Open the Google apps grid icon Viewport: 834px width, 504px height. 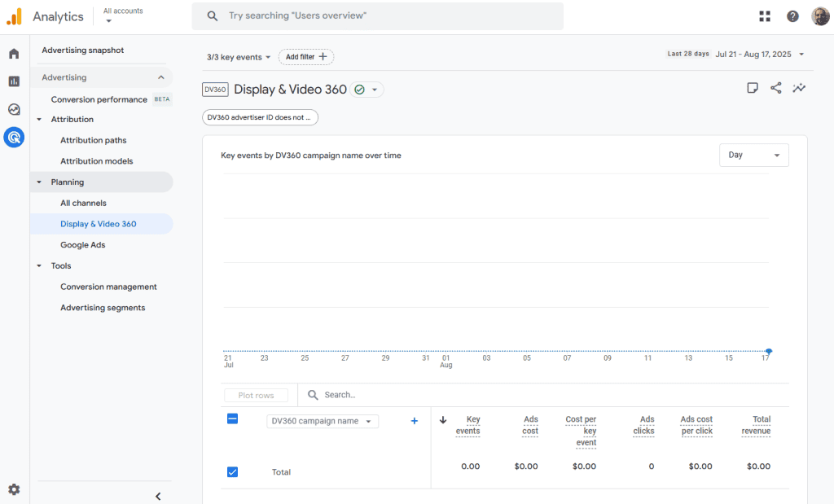pyautogui.click(x=765, y=16)
